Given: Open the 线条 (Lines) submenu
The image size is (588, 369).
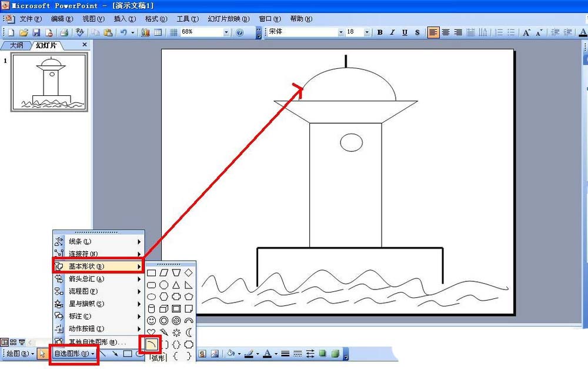Looking at the screenshot, I should 99,242.
